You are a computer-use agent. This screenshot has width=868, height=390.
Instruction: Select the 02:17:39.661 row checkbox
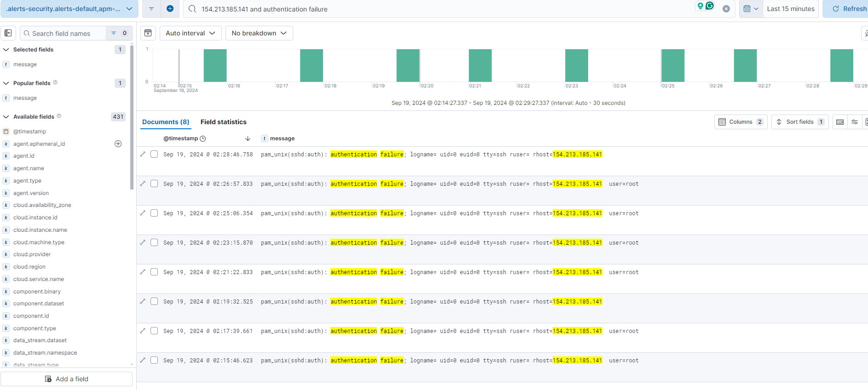(154, 331)
